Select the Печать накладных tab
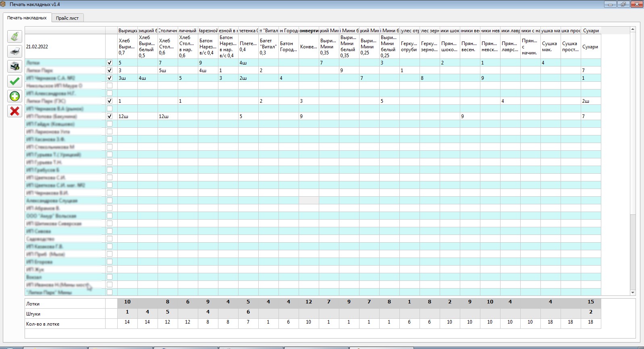This screenshot has height=349, width=644. coord(27,18)
